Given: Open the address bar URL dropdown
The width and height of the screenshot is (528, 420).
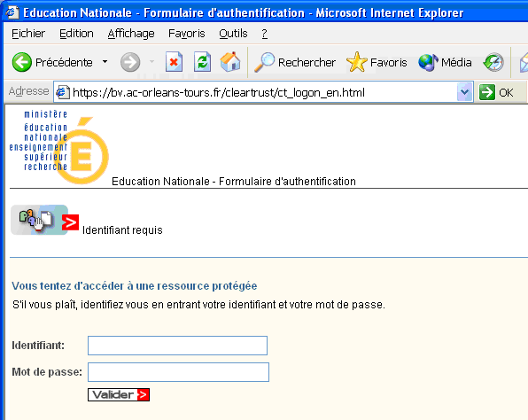Looking at the screenshot, I should (465, 92).
